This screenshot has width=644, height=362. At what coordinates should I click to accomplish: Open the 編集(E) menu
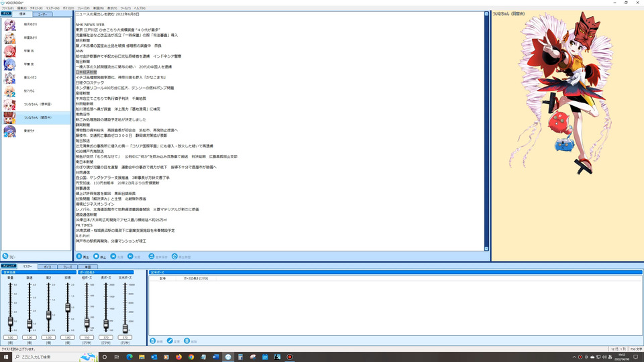21,8
